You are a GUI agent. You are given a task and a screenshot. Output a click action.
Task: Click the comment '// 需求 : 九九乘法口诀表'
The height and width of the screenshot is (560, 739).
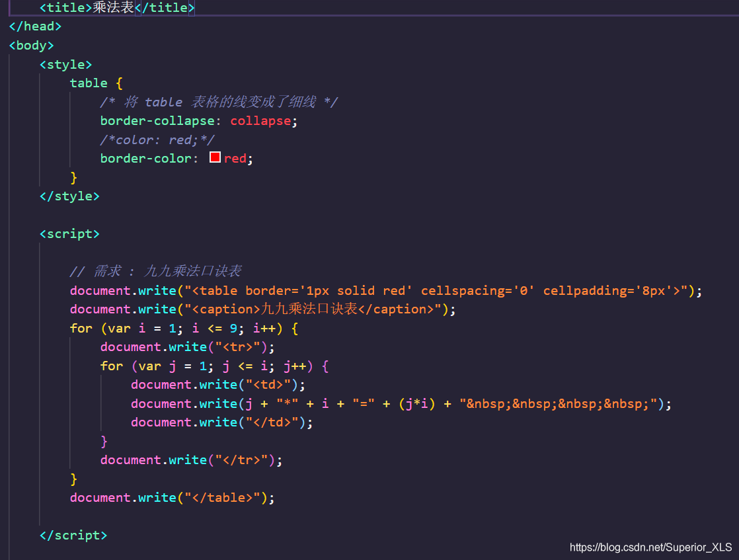[x=155, y=271]
